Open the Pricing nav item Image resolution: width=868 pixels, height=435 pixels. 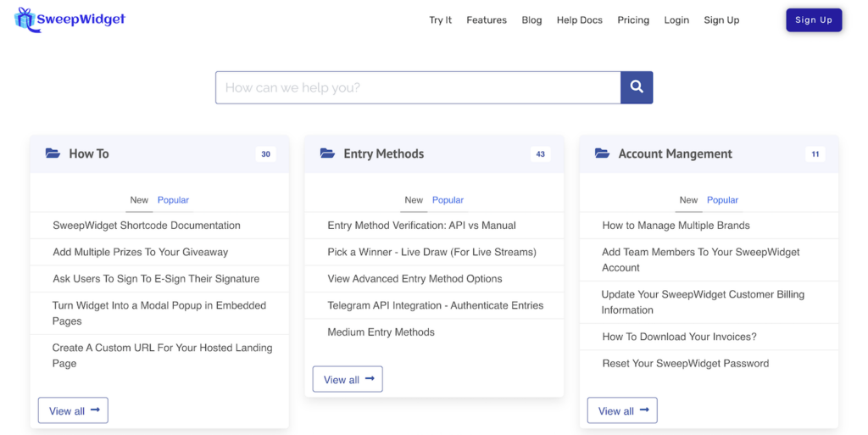pyautogui.click(x=633, y=20)
